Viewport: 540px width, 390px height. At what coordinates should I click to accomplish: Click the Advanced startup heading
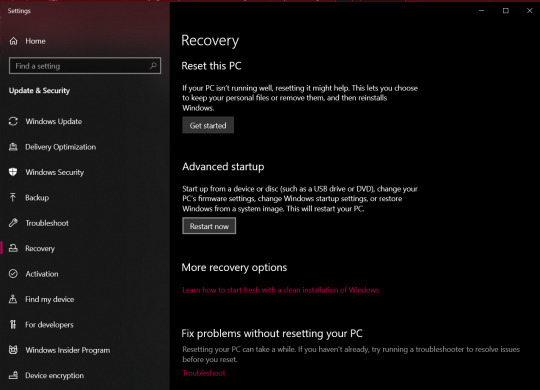point(223,167)
